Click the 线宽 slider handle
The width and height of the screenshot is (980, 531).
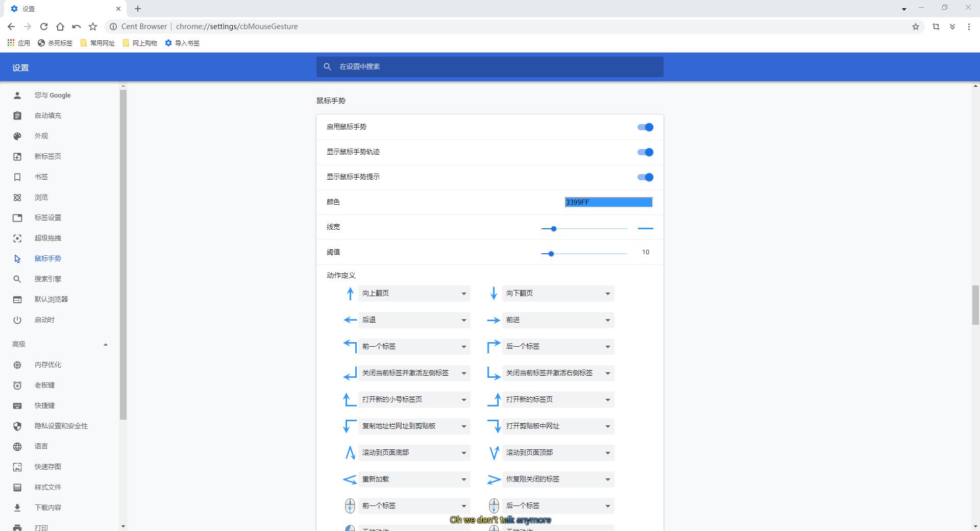pyautogui.click(x=553, y=229)
